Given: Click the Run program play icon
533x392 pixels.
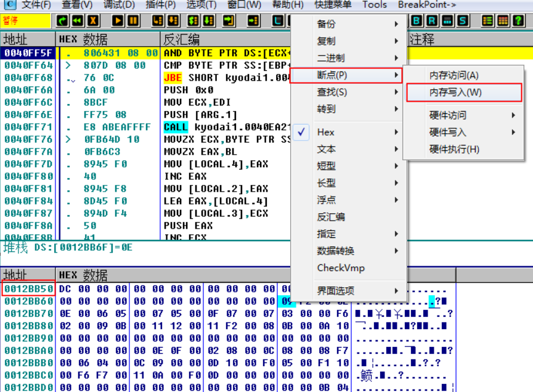Looking at the screenshot, I should (x=118, y=21).
